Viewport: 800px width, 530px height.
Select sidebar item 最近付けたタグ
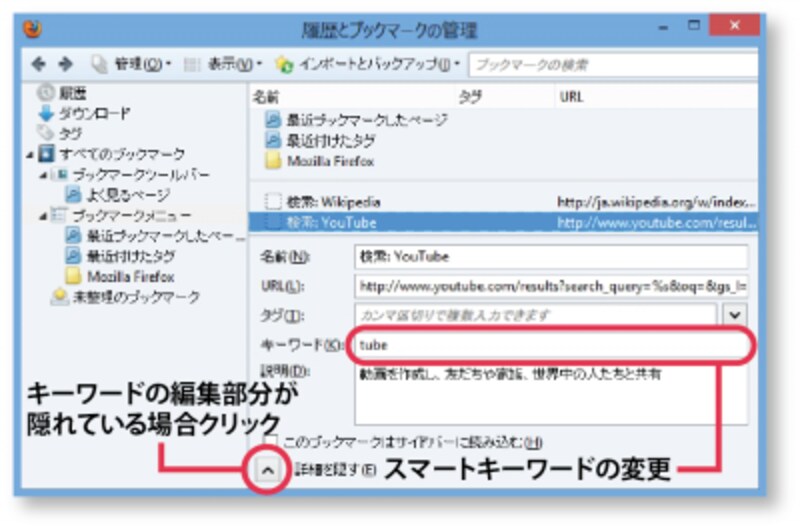click(131, 256)
